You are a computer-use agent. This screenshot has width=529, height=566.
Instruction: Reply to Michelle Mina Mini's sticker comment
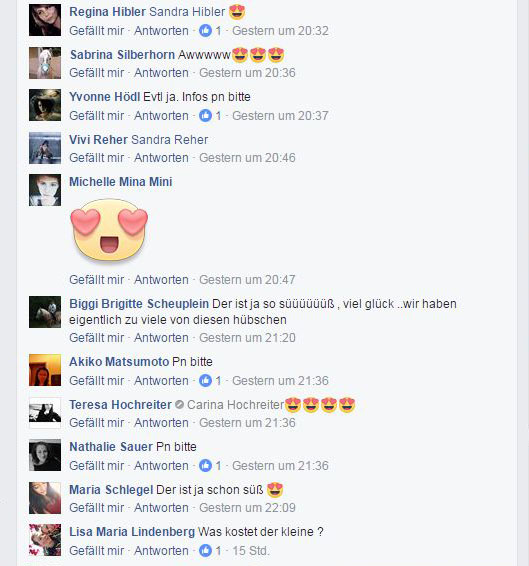161,280
